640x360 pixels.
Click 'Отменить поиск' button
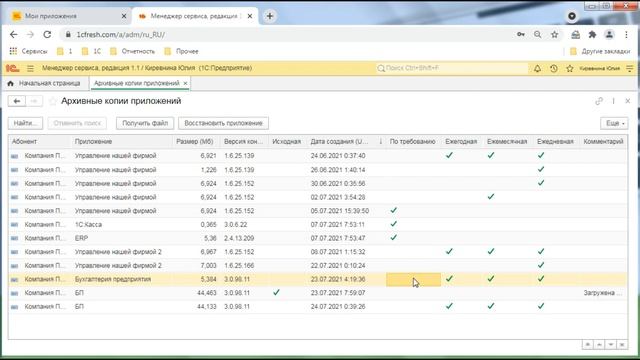pos(77,123)
